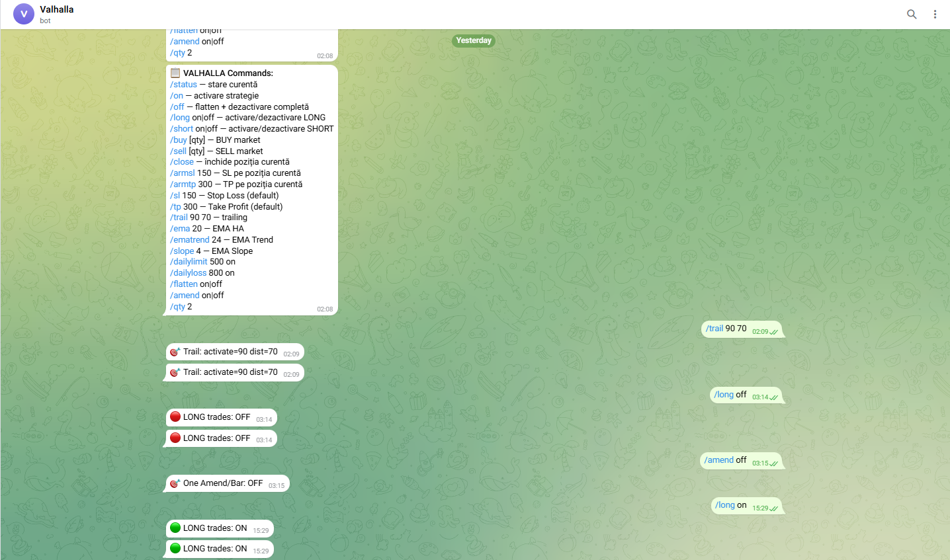Open Valhalla bot profile from header title
Image resolution: width=950 pixels, height=560 pixels.
pyautogui.click(x=57, y=9)
